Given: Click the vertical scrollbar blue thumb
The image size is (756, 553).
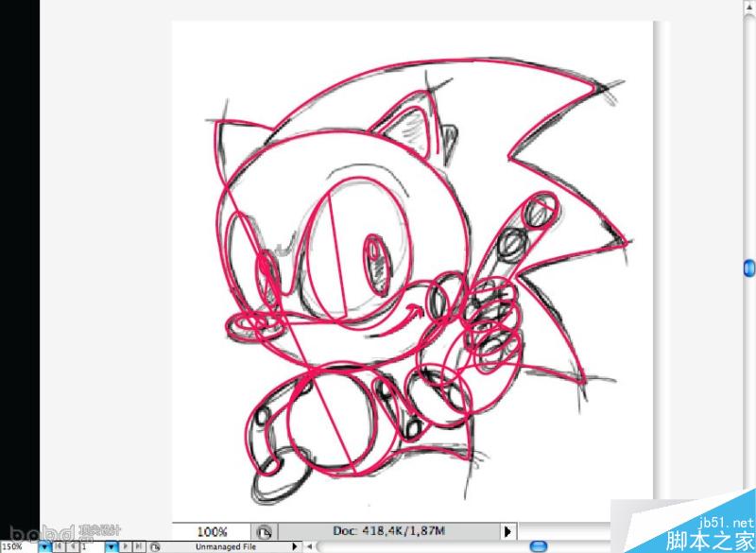Looking at the screenshot, I should (x=749, y=268).
